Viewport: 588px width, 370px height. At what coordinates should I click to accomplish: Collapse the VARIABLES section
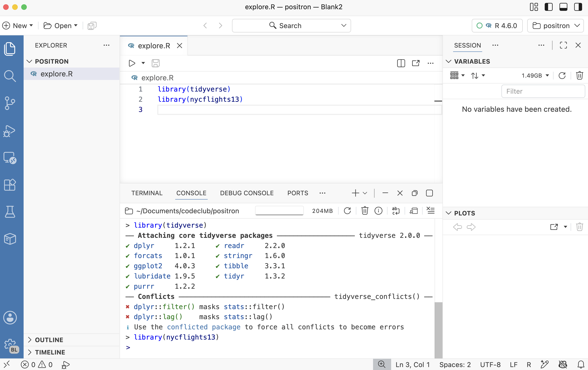click(x=448, y=61)
